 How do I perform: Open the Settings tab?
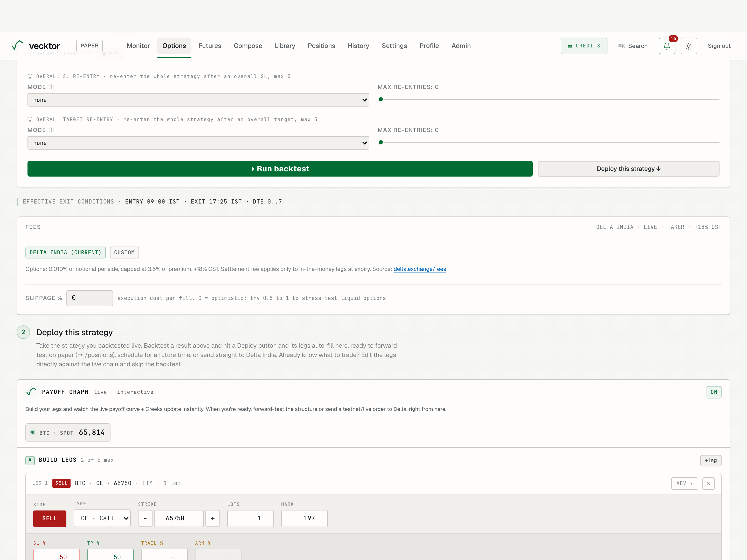point(394,46)
